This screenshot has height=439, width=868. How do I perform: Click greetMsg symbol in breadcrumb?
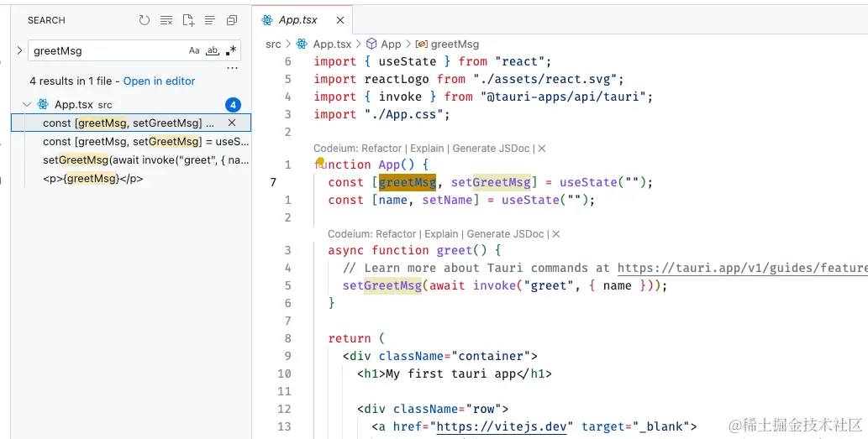(x=455, y=44)
